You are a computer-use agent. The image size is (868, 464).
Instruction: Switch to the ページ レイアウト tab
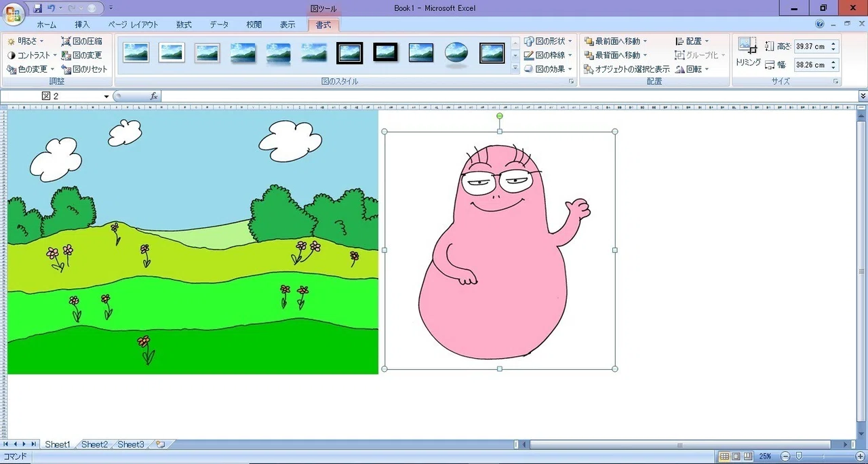coord(133,25)
